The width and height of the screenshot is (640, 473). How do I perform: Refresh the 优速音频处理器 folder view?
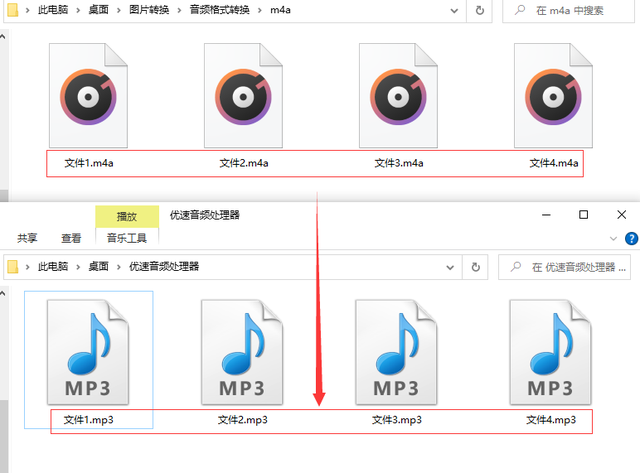click(480, 267)
